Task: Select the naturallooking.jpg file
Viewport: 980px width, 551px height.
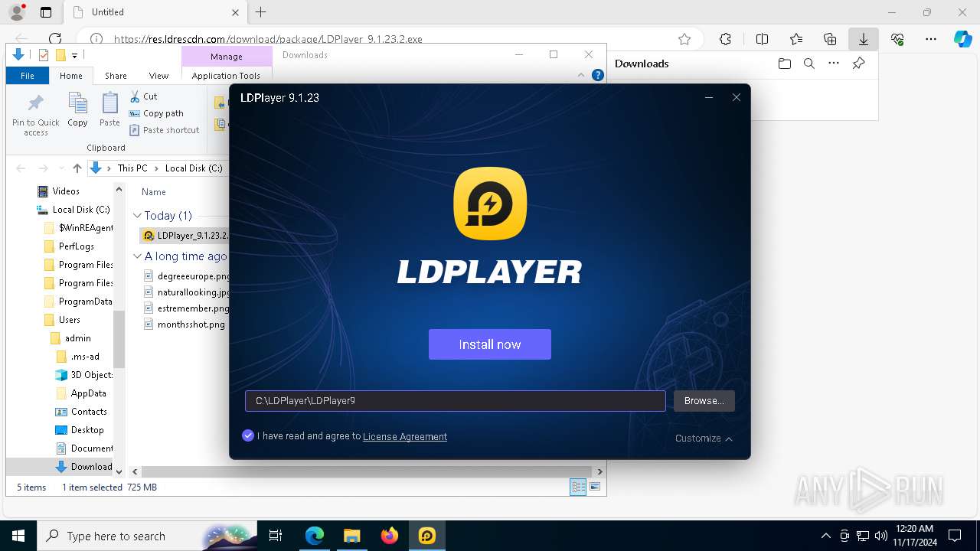Action: [x=187, y=292]
